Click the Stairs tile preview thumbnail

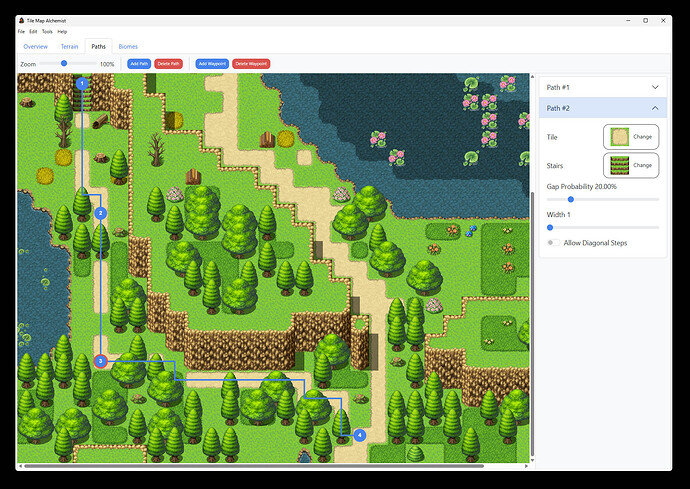click(620, 165)
